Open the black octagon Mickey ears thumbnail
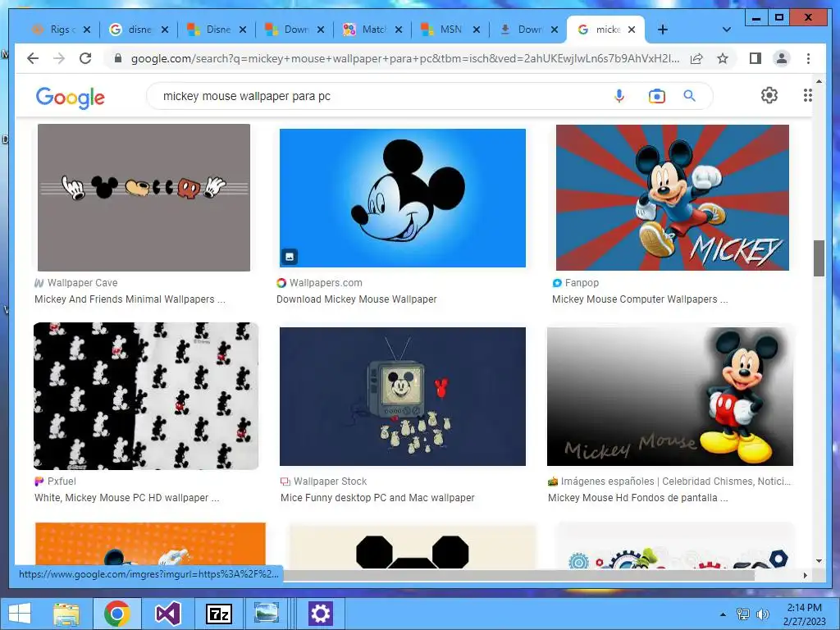The width and height of the screenshot is (840, 630). (x=413, y=546)
